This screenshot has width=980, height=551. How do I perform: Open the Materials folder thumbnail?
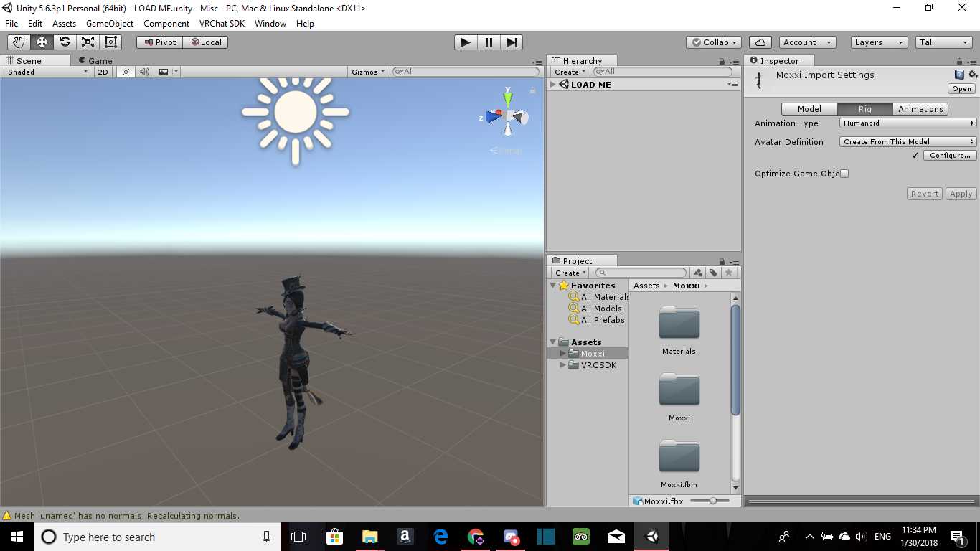pyautogui.click(x=679, y=324)
